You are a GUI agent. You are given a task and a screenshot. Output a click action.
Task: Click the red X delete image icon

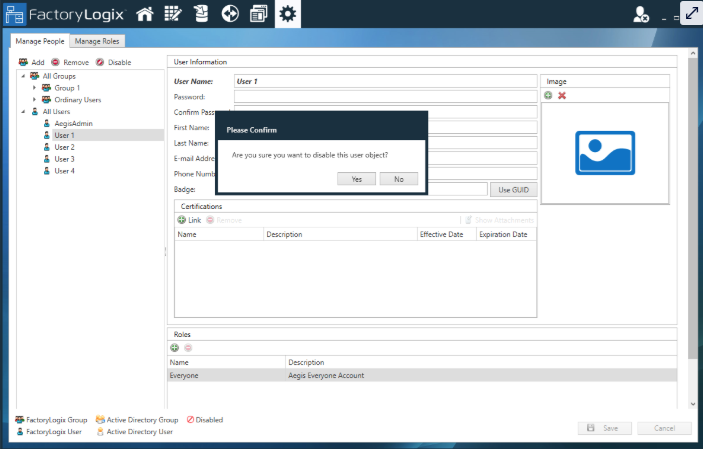(x=562, y=95)
